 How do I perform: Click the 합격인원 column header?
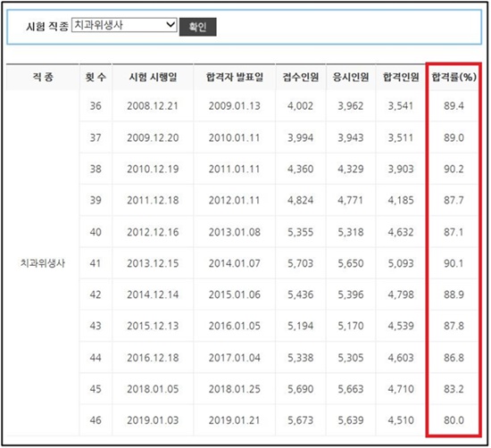tap(401, 77)
